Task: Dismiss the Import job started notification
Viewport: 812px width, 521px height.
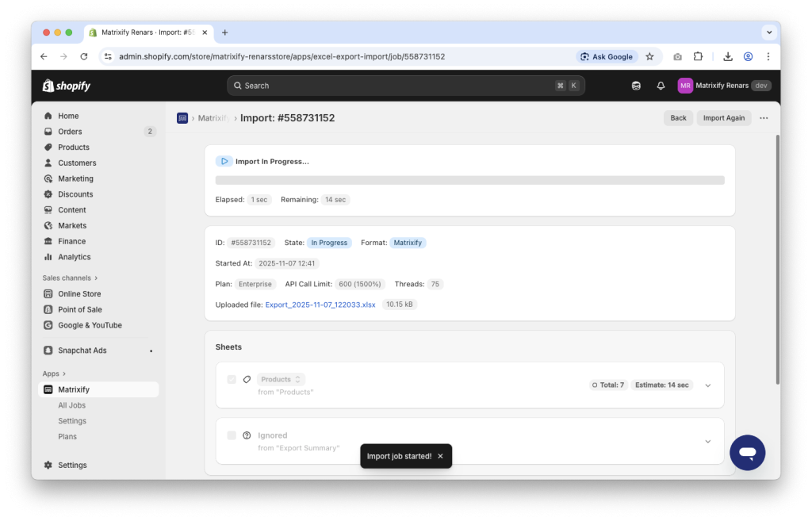Action: [x=440, y=456]
